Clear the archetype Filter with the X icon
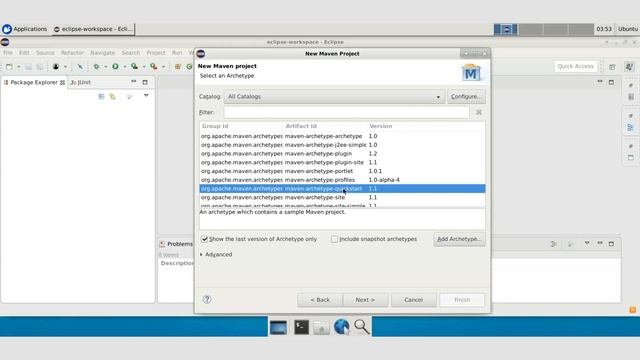The height and width of the screenshot is (360, 640). 479,112
